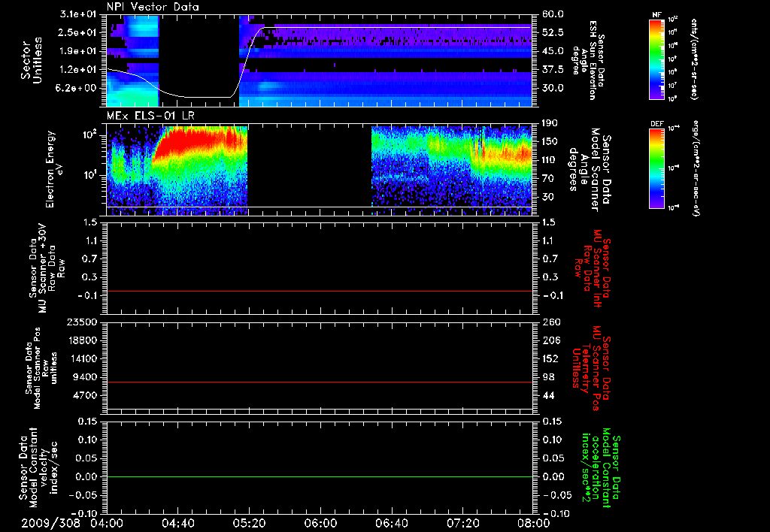Click the 07:20 time tick label
Viewport: 770px width, 532px height.
[x=462, y=523]
